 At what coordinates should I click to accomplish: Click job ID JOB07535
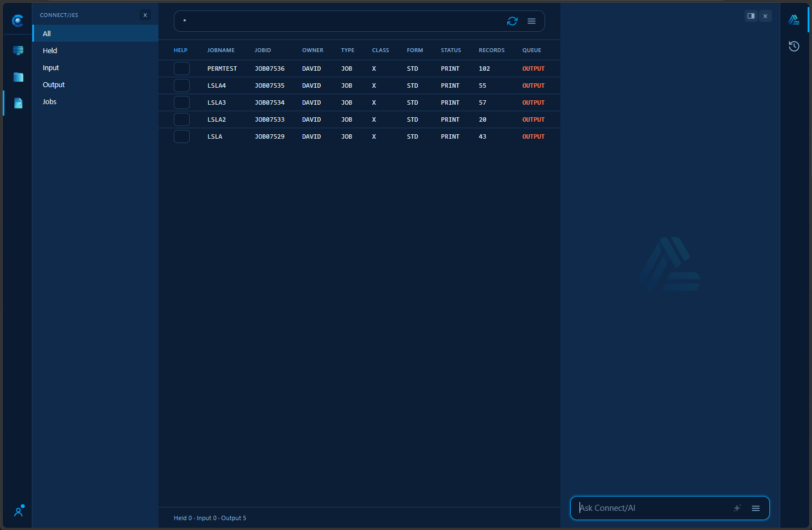coord(270,86)
